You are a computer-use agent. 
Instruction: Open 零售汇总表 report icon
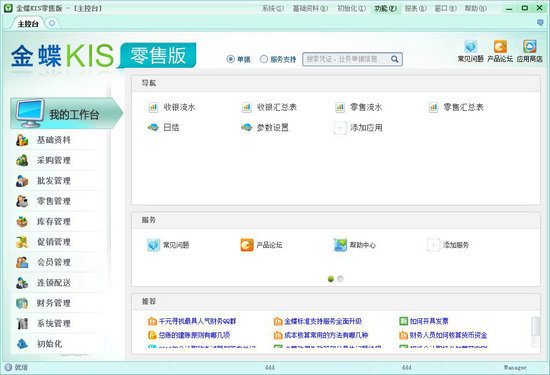434,107
